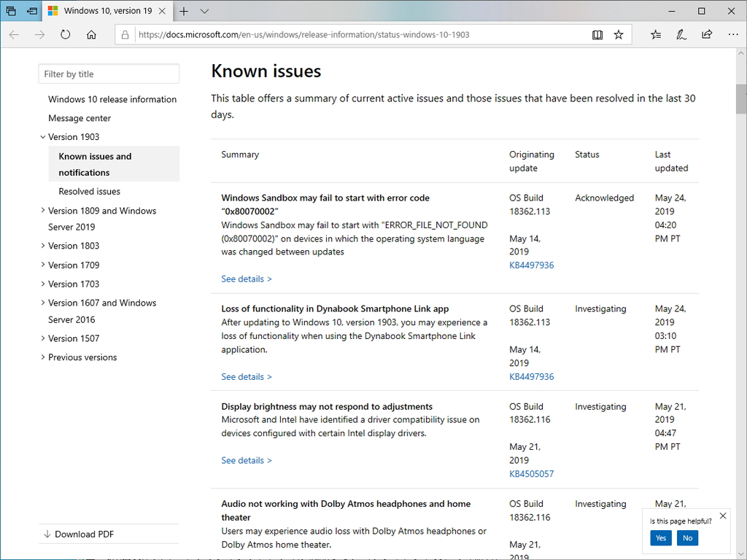
Task: Click Yes for page helpful prompt
Action: click(660, 538)
